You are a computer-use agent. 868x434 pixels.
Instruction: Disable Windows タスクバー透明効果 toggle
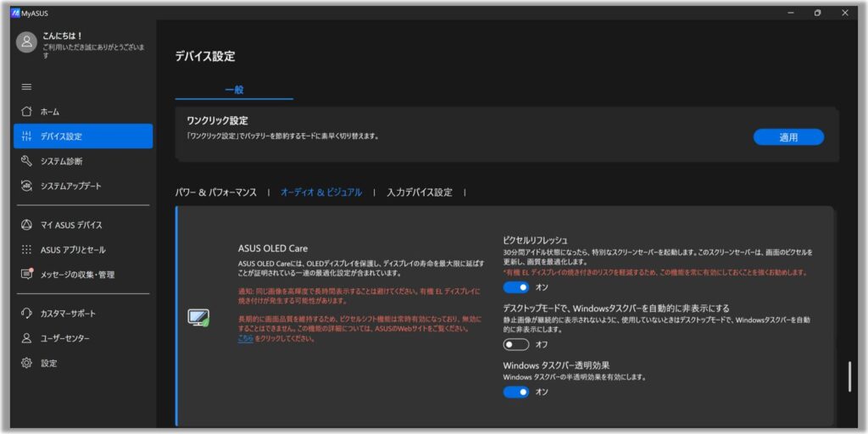click(x=516, y=392)
